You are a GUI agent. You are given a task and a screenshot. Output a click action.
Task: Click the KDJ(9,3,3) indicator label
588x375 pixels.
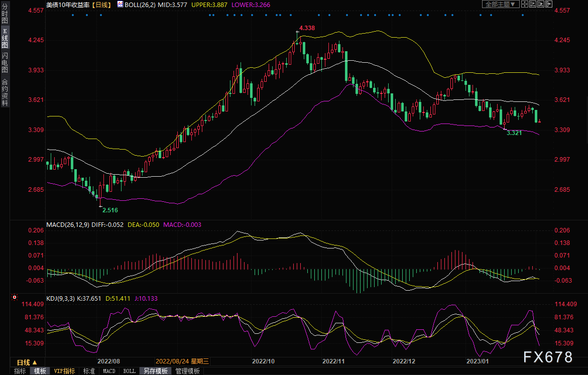tap(60, 298)
